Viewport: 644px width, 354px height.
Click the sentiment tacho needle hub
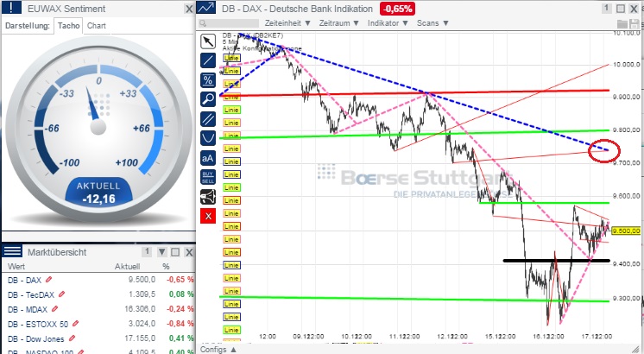[98, 127]
